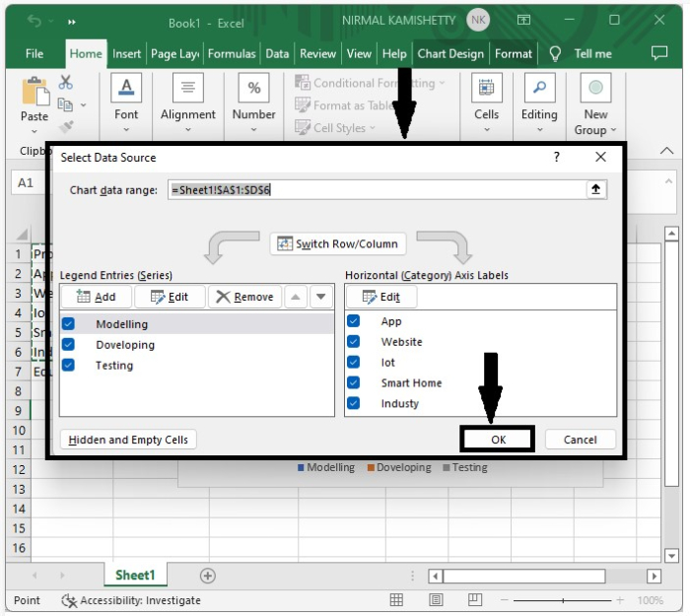Switch to the Chart Design tab
The width and height of the screenshot is (690, 616).
pos(450,53)
